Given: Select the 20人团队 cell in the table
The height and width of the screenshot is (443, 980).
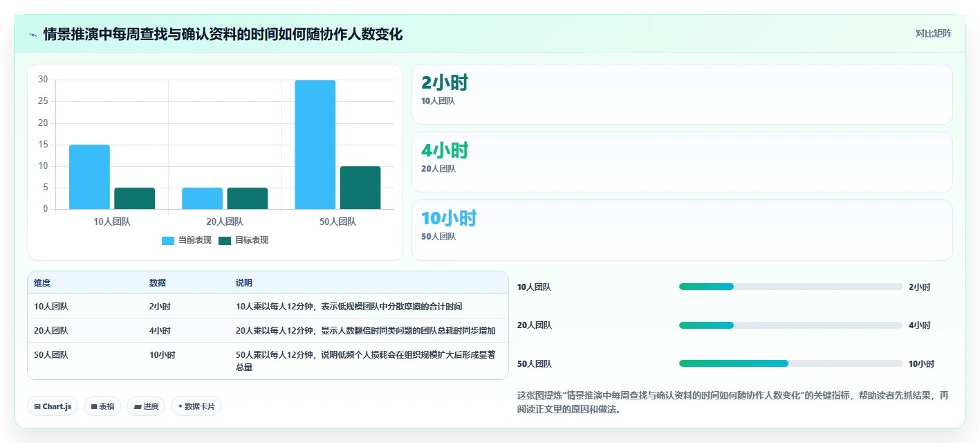Looking at the screenshot, I should click(x=51, y=330).
